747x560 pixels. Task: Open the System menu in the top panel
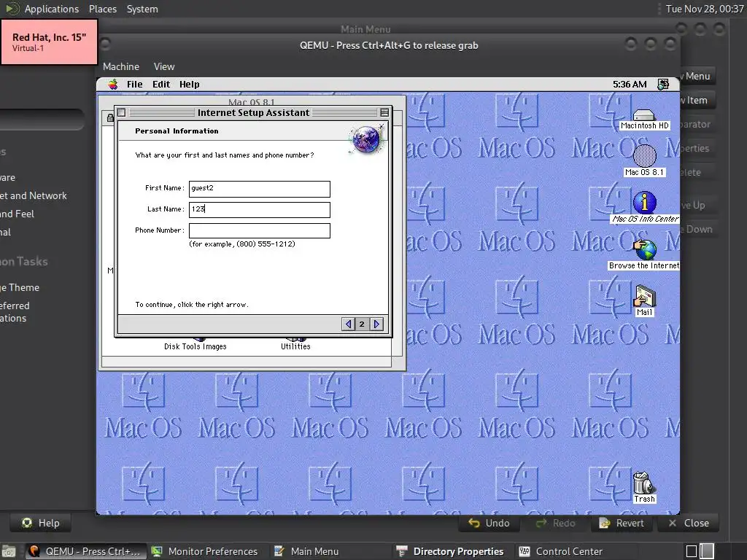tap(142, 9)
